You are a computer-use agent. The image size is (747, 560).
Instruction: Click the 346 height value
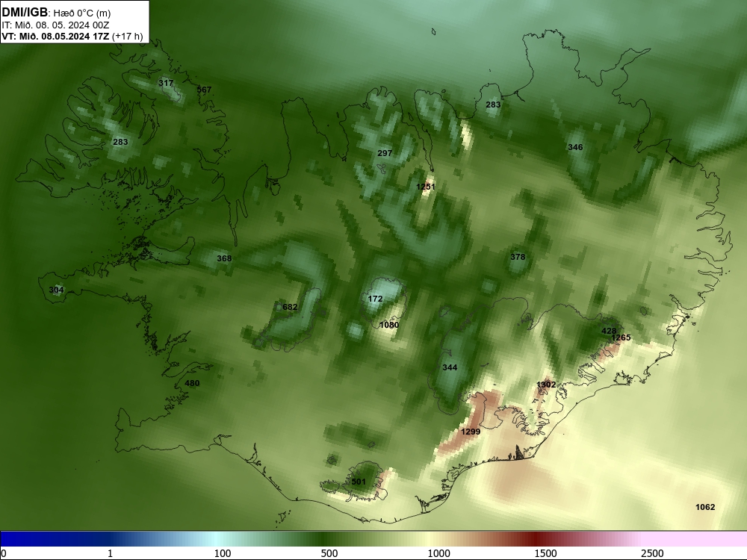(575, 147)
